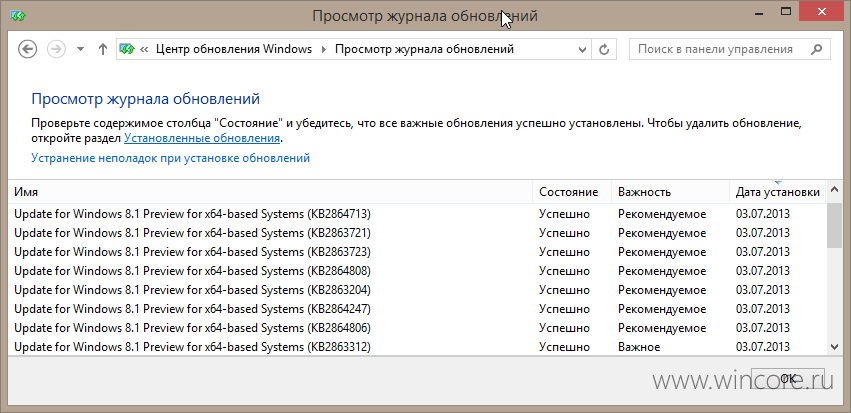Click date 03.07.2013 in KB2864247 row
This screenshot has height=413, width=851.
point(763,309)
